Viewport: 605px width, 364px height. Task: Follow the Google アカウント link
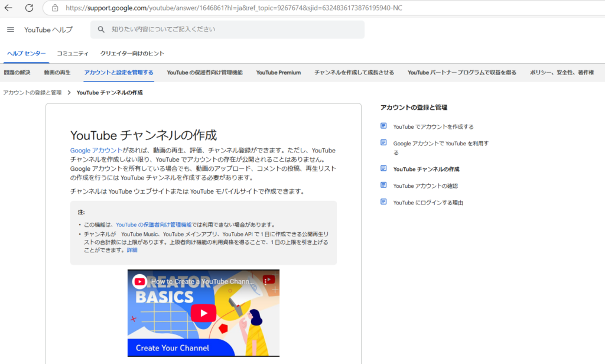coord(96,151)
